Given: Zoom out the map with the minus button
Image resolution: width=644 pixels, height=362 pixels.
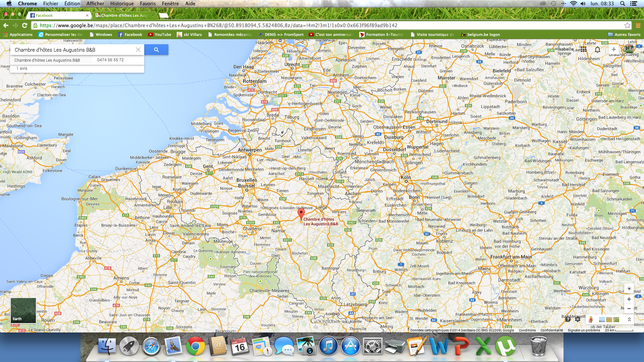Looking at the screenshot, I should pyautogui.click(x=629, y=308).
